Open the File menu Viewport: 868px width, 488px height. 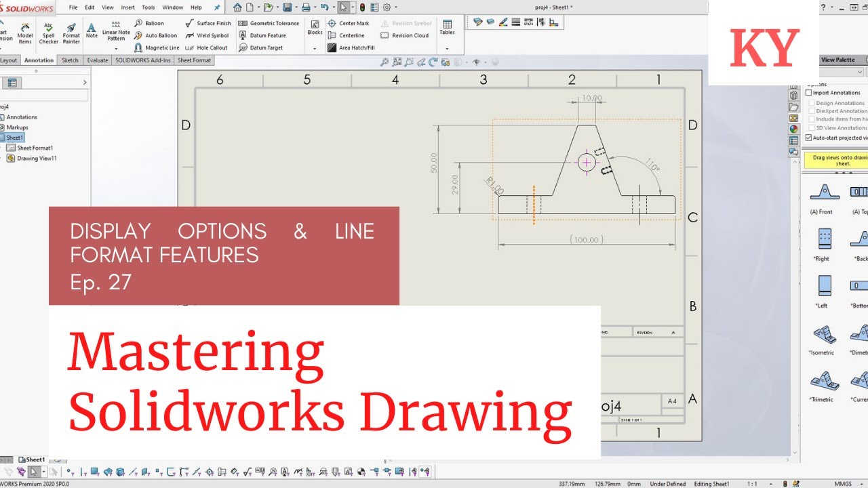tap(74, 7)
